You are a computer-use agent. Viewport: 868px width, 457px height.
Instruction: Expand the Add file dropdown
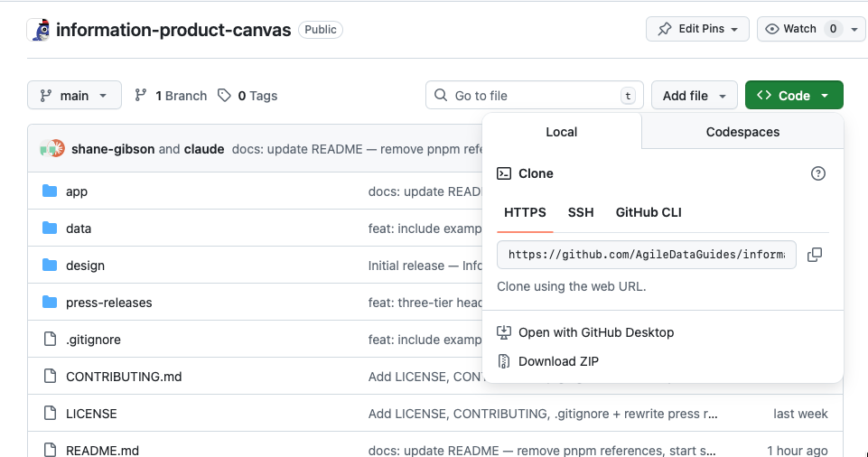(x=695, y=95)
